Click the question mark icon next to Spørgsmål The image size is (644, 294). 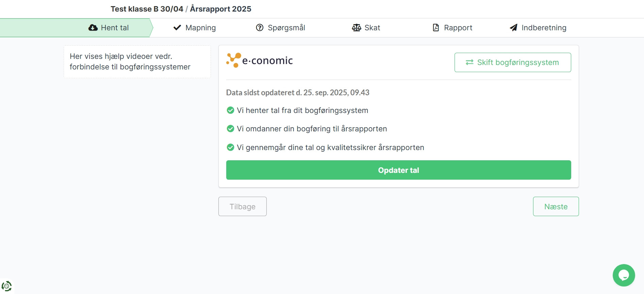[259, 28]
